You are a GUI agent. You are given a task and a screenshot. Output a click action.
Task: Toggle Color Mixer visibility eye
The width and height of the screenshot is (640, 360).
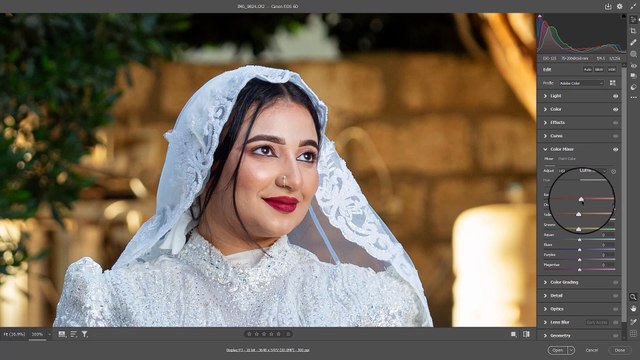[x=615, y=149]
